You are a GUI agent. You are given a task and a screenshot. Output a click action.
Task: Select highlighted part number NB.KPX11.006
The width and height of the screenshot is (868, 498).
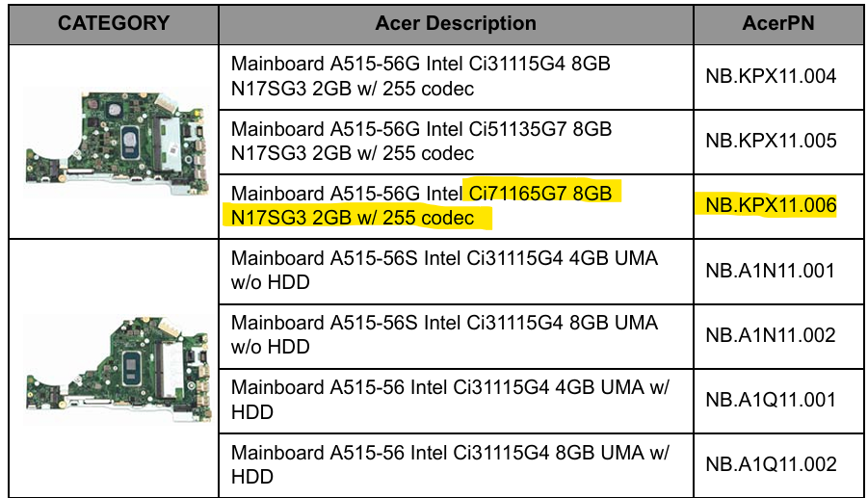point(771,205)
